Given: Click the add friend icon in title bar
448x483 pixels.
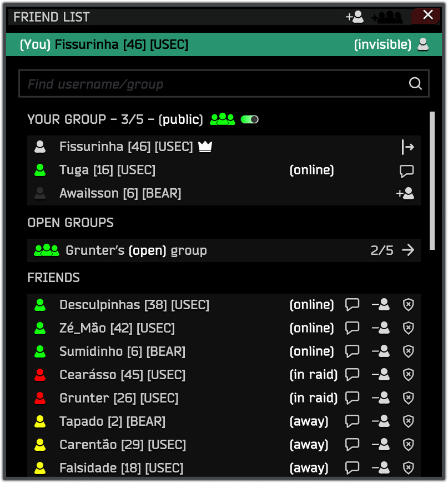Looking at the screenshot, I should point(355,17).
